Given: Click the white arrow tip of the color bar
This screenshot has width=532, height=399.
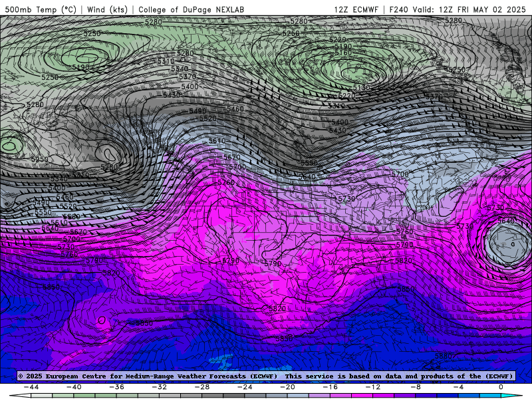Looking at the screenshot, I should coord(21,396).
